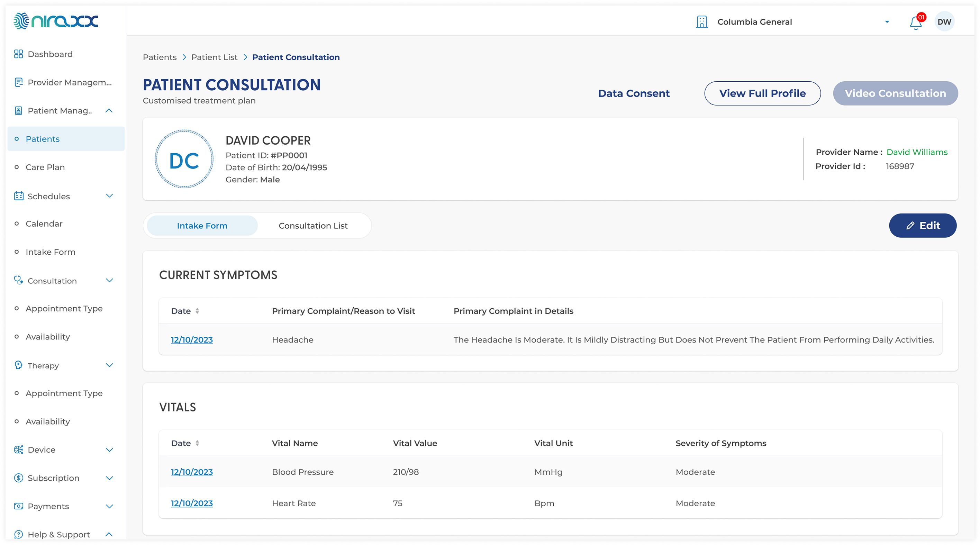Click the notification bell icon

point(915,23)
